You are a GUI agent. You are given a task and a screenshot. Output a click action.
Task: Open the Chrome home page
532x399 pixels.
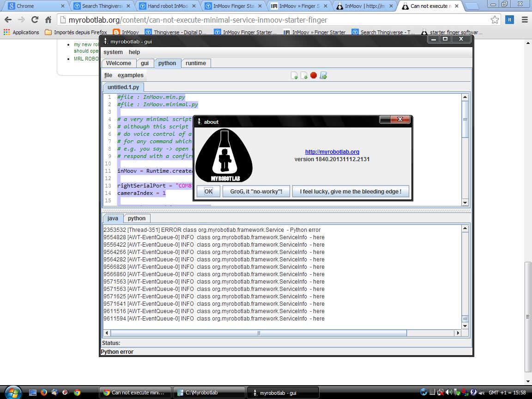click(48, 20)
